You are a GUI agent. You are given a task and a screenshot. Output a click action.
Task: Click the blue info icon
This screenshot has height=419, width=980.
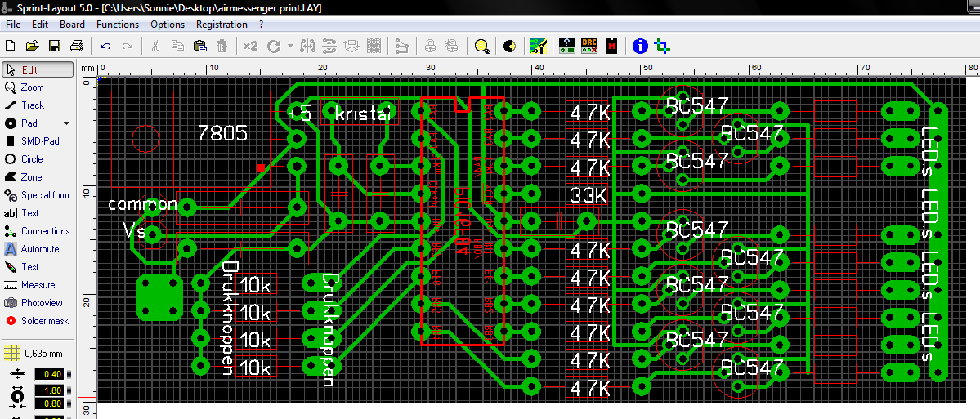pyautogui.click(x=641, y=47)
